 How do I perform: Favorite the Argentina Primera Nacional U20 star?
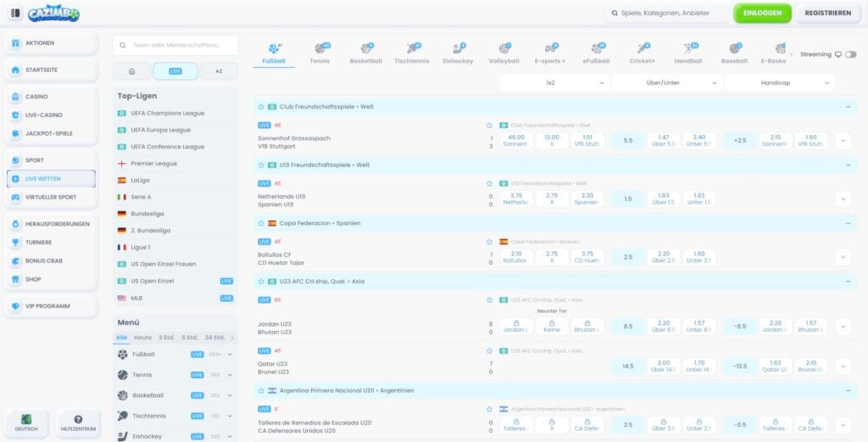261,390
